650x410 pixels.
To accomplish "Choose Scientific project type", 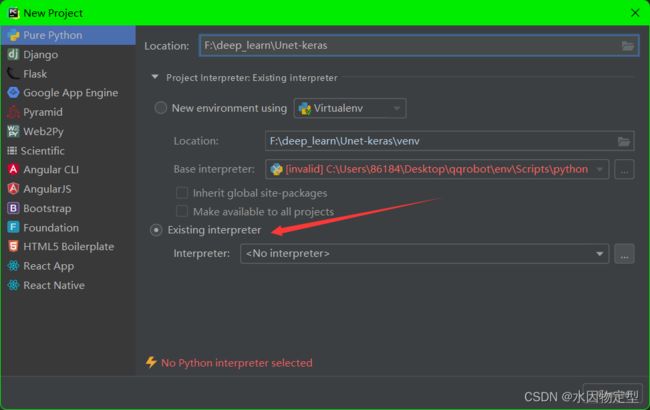I will 43,151.
